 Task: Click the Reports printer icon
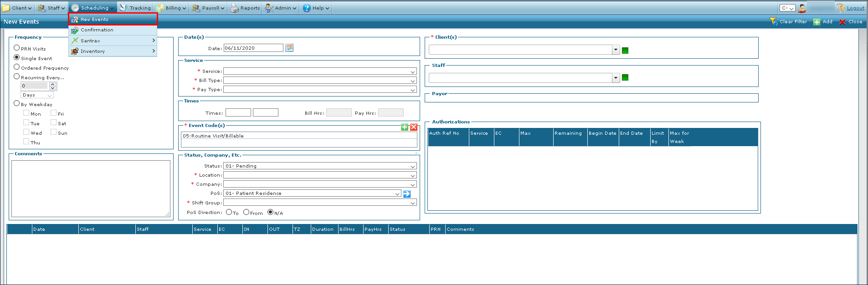tap(234, 8)
